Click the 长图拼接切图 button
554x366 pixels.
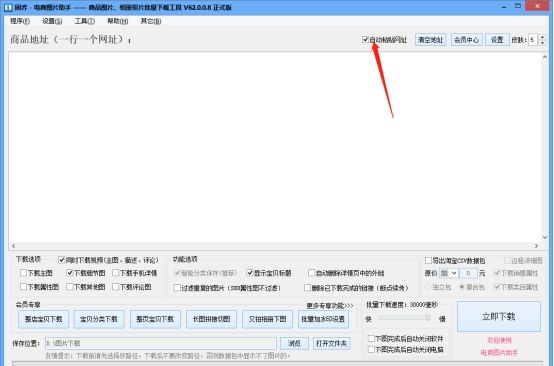point(211,319)
